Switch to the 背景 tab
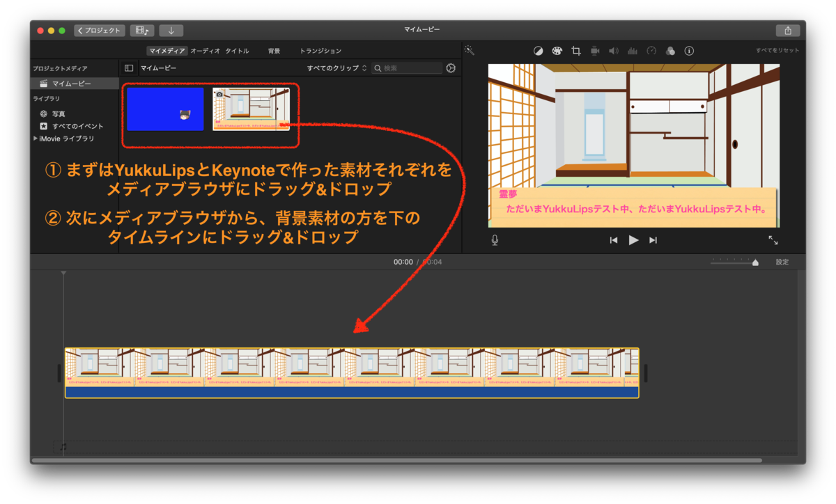This screenshot has height=504, width=836. click(x=274, y=51)
